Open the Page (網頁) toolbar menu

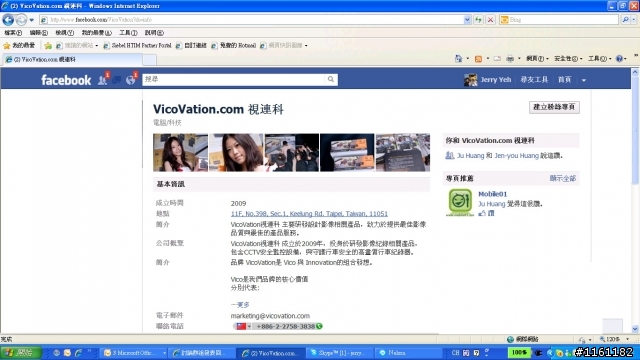point(537,59)
